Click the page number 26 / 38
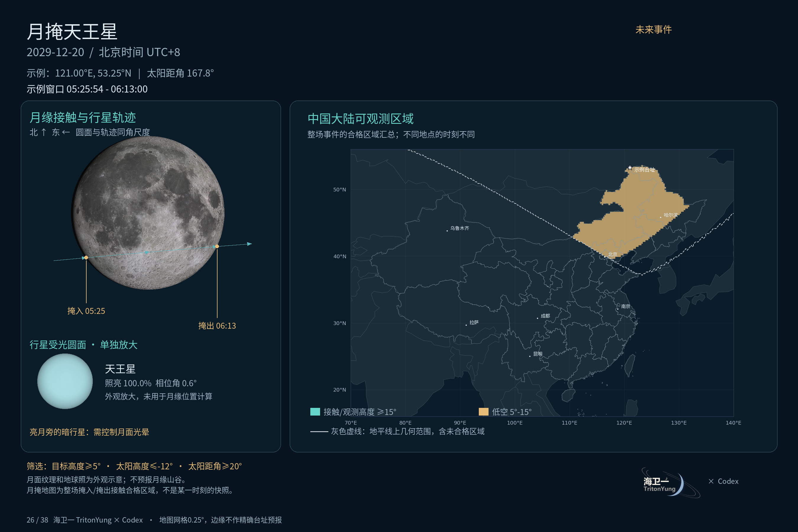798x532 pixels. 37,520
